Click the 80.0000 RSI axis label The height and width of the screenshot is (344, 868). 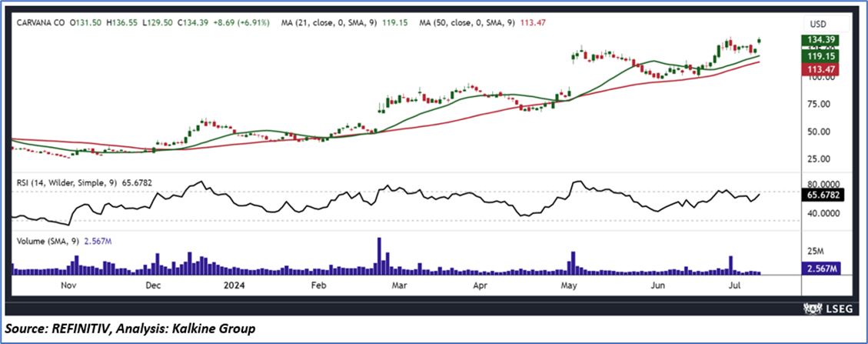tap(823, 185)
